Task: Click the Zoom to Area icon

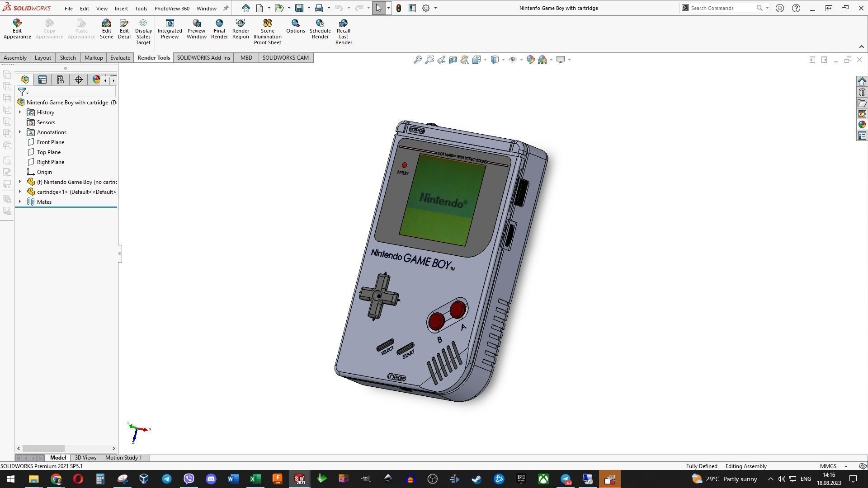Action: pos(429,60)
